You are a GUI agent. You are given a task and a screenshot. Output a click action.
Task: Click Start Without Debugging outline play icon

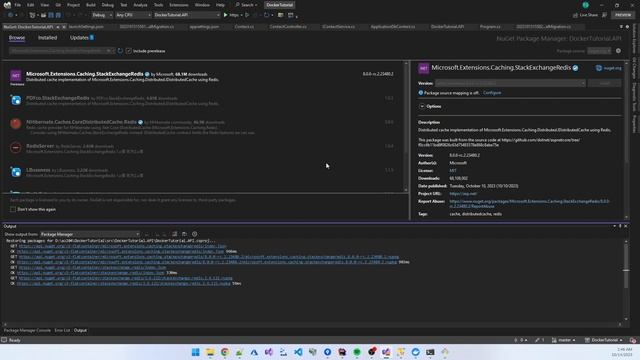pyautogui.click(x=247, y=15)
